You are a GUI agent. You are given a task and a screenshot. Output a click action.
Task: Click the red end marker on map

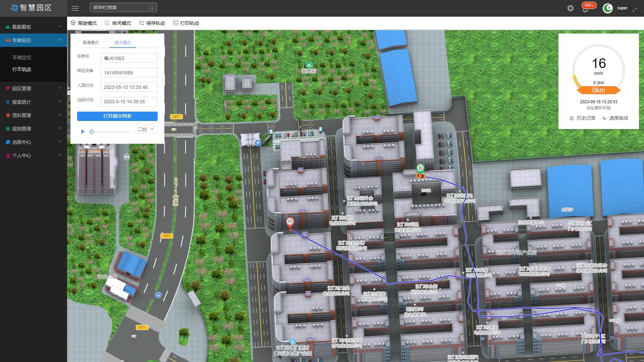[290, 222]
